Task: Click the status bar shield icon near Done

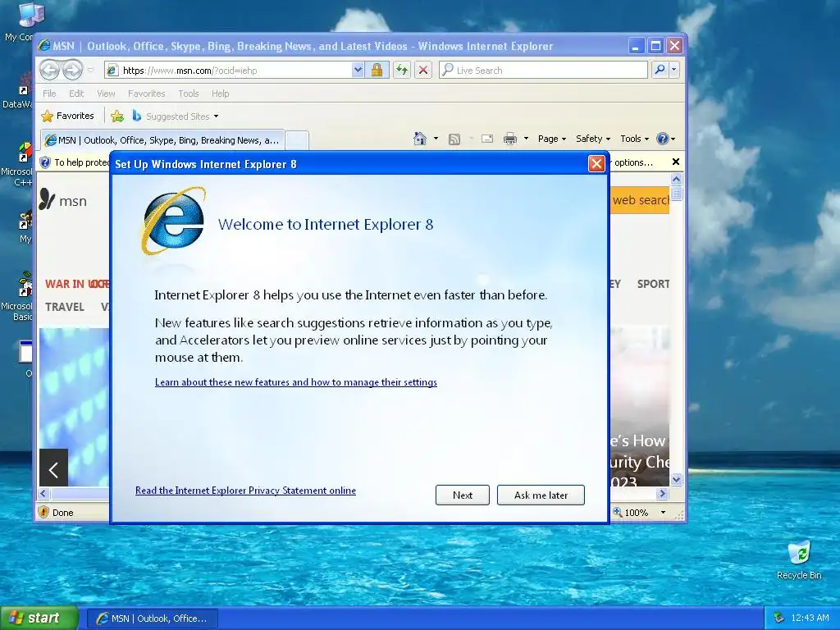Action: tap(44, 512)
